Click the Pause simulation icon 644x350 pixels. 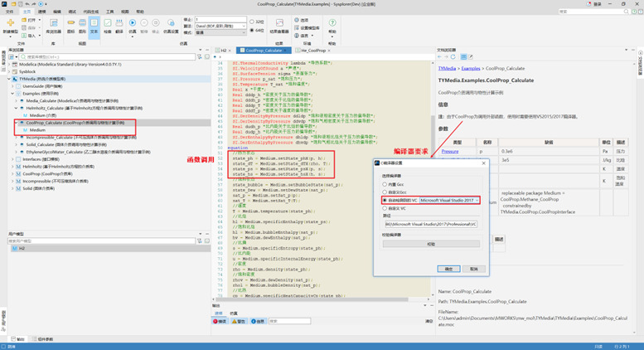tap(144, 23)
